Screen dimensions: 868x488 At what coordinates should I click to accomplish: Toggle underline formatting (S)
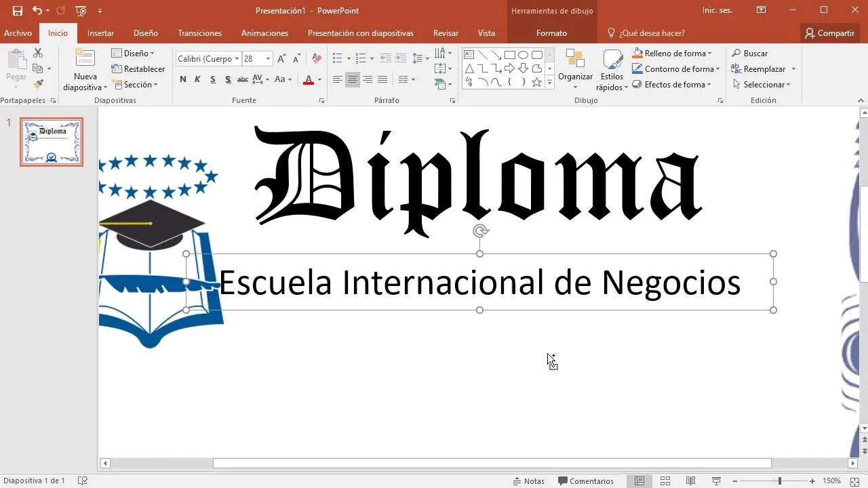(212, 79)
